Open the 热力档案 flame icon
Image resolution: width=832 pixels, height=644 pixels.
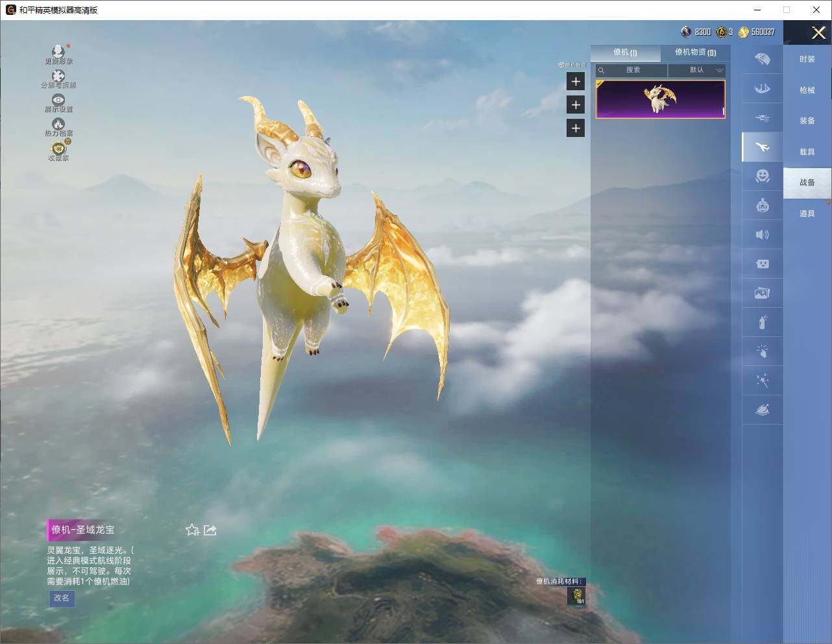pos(58,124)
